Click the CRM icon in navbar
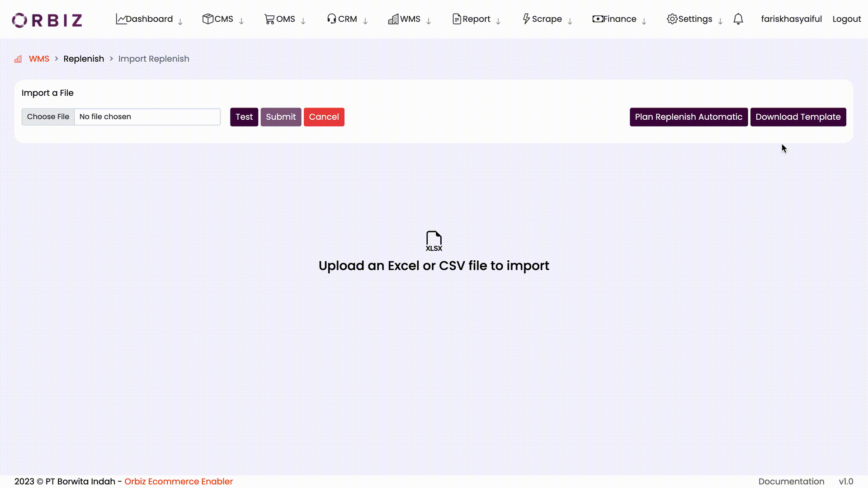 (x=331, y=19)
